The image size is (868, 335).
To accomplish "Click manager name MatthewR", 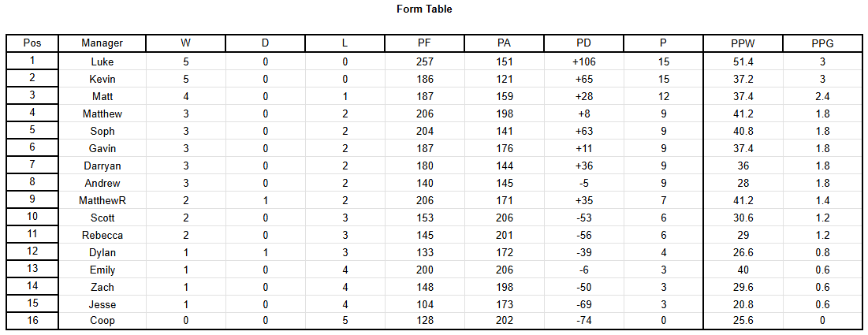I will coord(102,200).
